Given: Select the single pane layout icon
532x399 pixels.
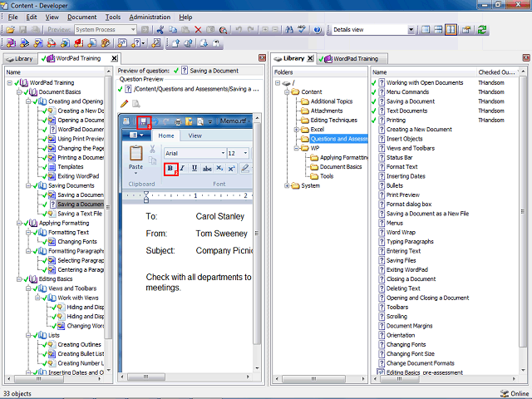Looking at the screenshot, I should coord(426,30).
